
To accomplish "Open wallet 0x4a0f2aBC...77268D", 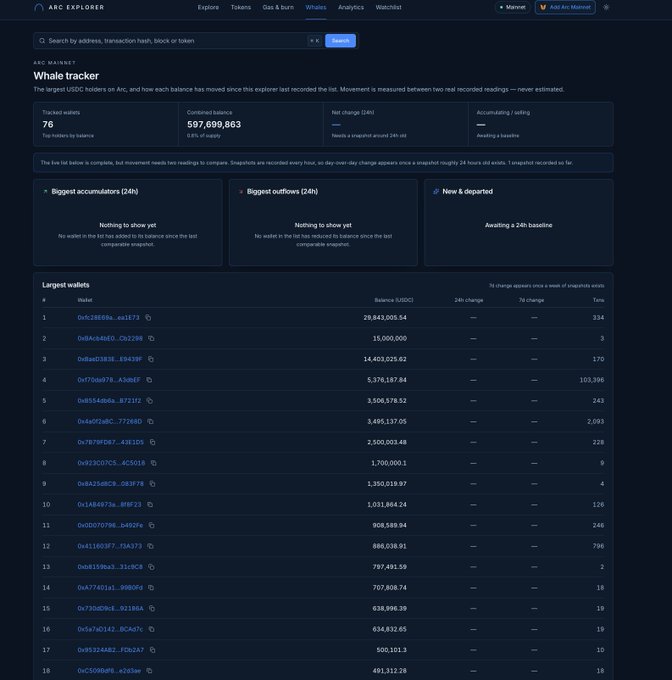I will [x=110, y=422].
